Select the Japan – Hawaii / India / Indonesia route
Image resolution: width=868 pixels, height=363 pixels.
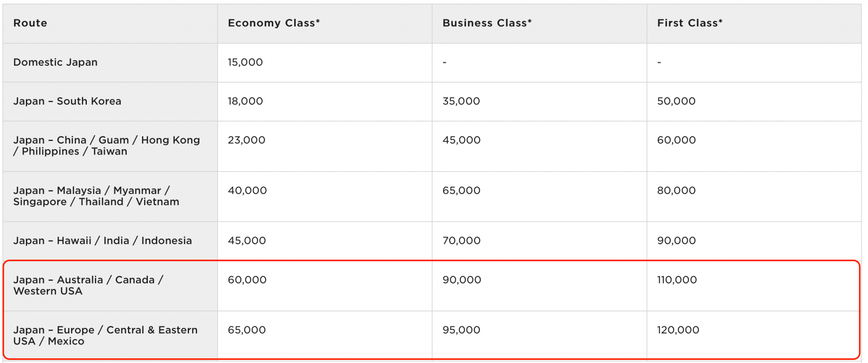(103, 241)
